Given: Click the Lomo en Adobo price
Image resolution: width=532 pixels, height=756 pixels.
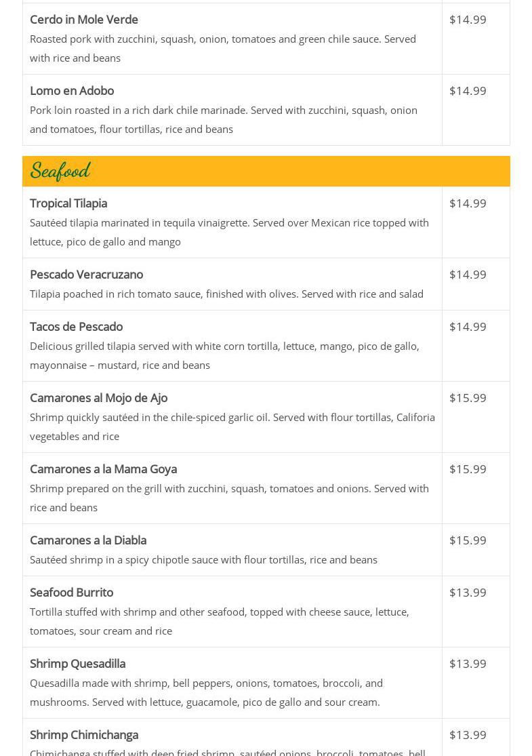Looking at the screenshot, I should coord(468,91).
